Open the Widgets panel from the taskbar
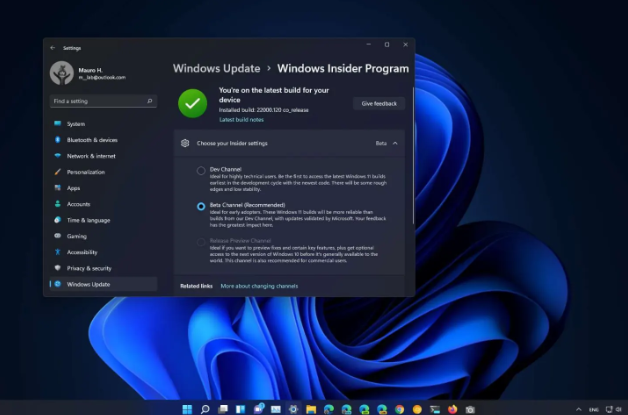This screenshot has width=628, height=415. click(240, 409)
